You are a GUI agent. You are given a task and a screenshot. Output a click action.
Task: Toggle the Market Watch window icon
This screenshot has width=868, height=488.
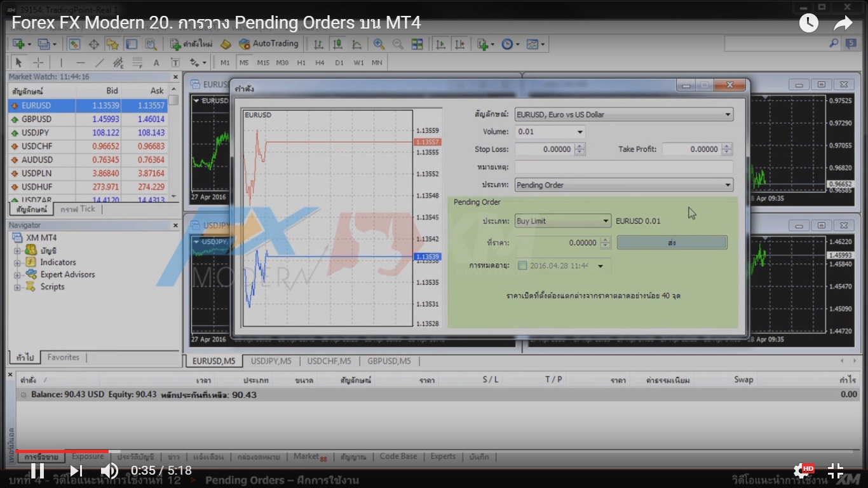pyautogui.click(x=74, y=44)
